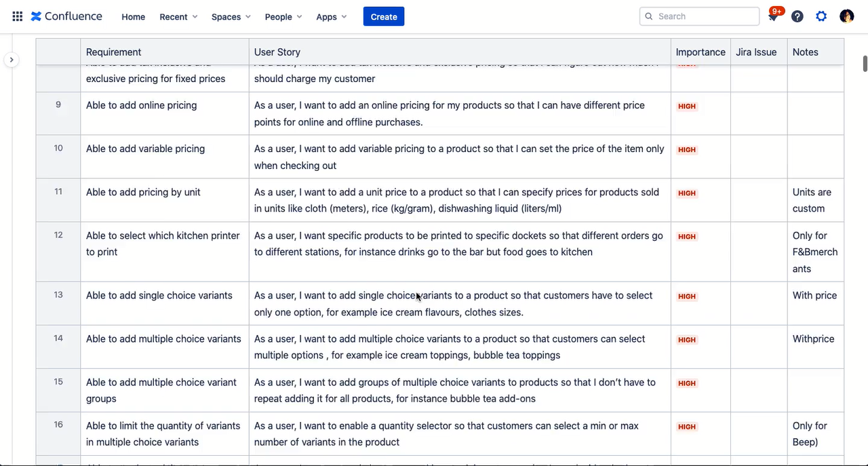This screenshot has height=466, width=868.
Task: Click the unit price user story text
Action: [x=456, y=200]
